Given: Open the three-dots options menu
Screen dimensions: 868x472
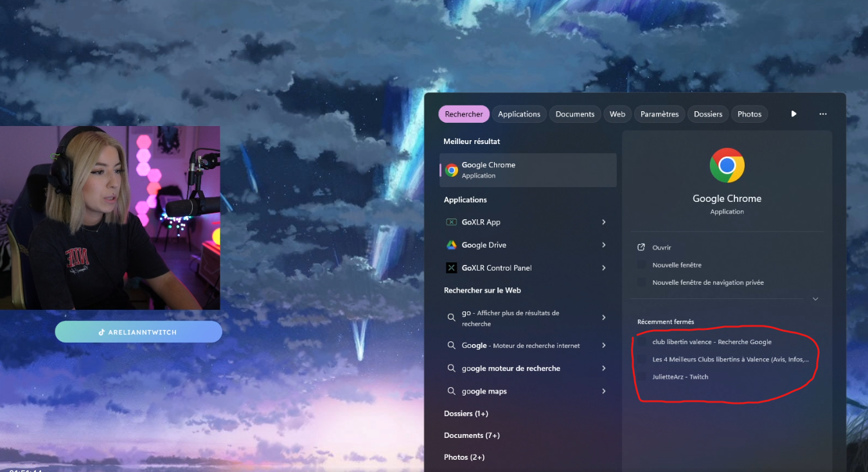Looking at the screenshot, I should tap(823, 114).
